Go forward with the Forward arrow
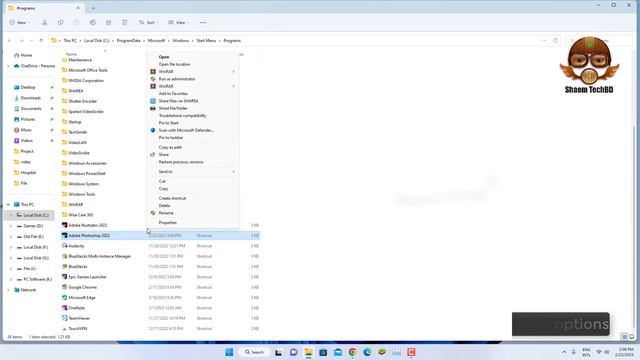The image size is (640, 360). click(21, 41)
